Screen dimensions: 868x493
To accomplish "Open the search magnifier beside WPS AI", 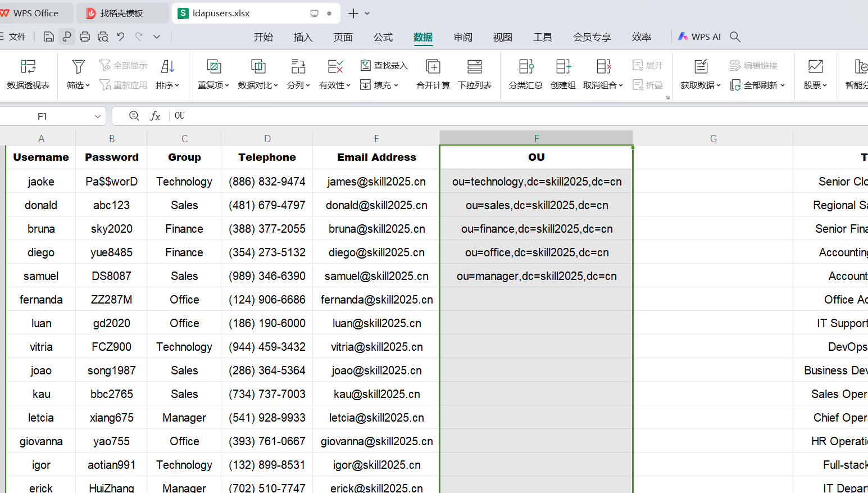I will 735,37.
